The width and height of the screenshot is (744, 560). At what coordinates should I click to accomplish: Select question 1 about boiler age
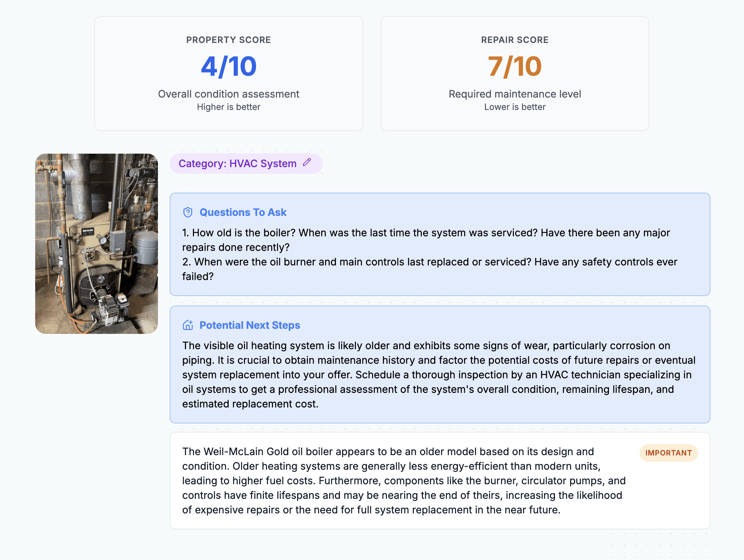[x=426, y=240]
